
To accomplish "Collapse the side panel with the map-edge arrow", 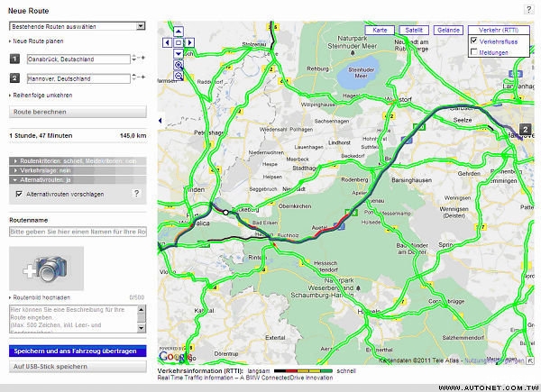I will click(160, 121).
